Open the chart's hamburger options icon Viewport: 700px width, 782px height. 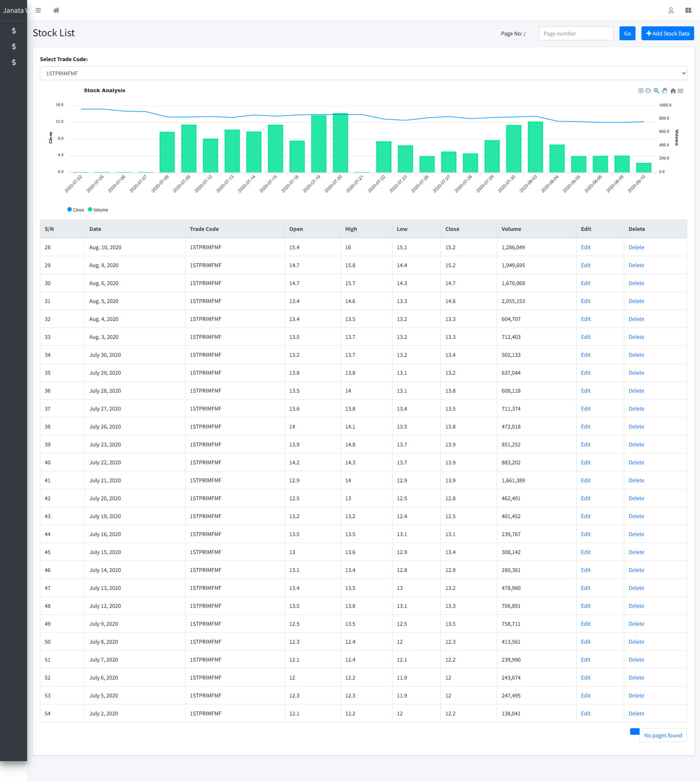681,91
